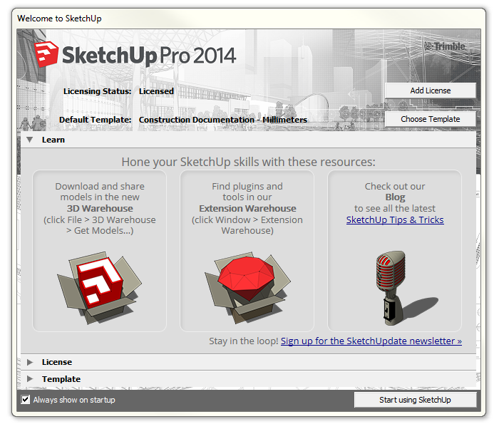Select the License section header
504x429 pixels.
tap(248, 362)
